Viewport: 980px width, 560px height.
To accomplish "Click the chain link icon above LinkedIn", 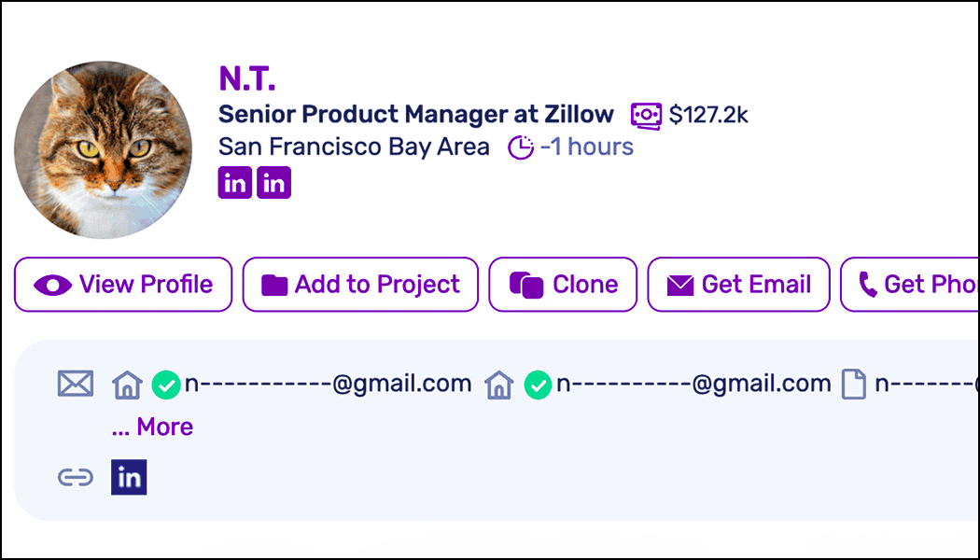I will coord(76,477).
